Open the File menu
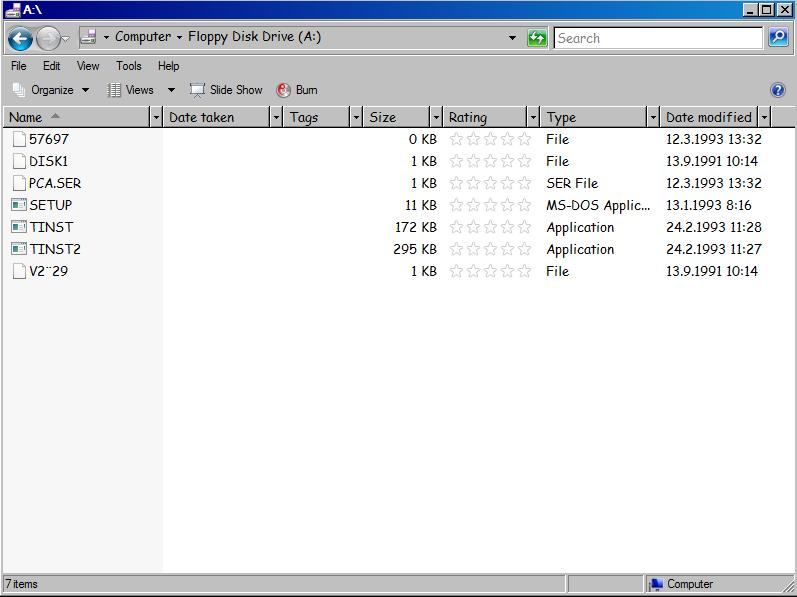Viewport: 797px width, 597px height. pos(18,66)
